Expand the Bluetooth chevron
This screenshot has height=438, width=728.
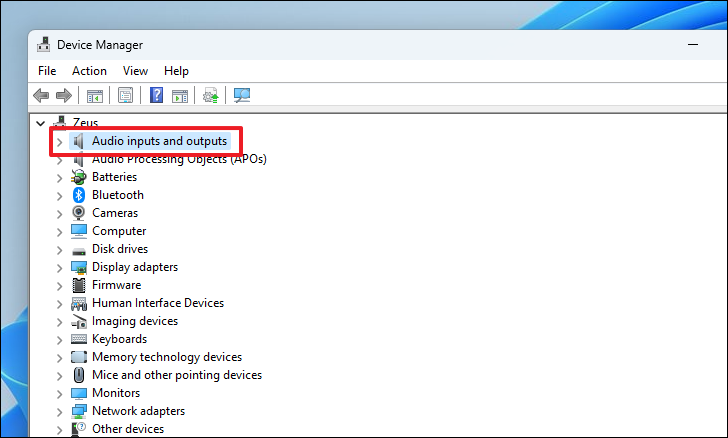59,196
